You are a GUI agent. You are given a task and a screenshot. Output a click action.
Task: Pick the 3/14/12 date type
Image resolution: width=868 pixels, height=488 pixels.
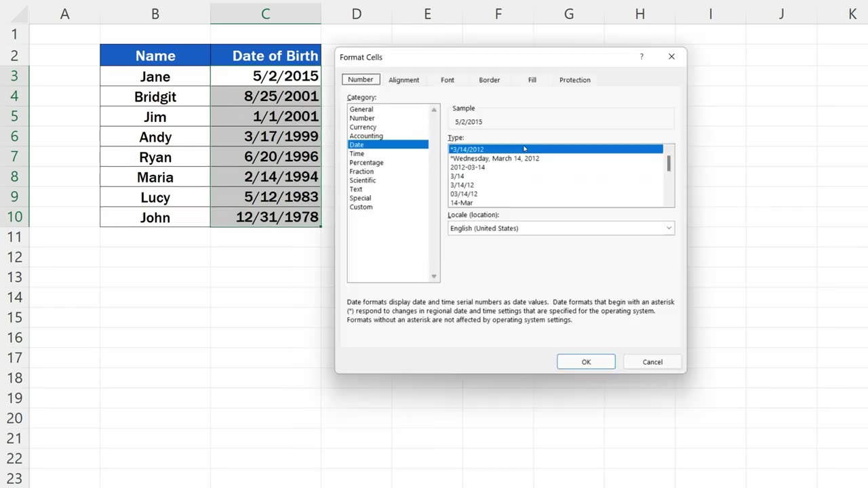click(555, 185)
